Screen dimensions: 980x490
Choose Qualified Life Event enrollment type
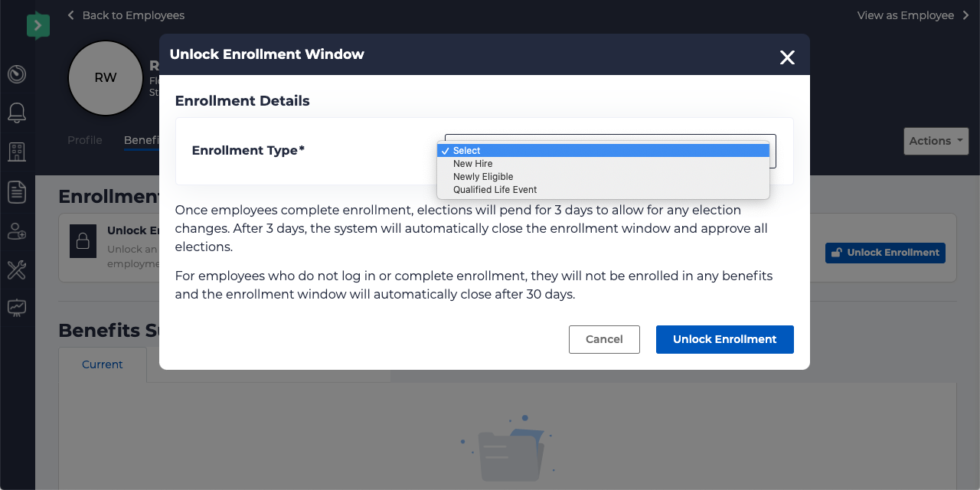pos(495,189)
